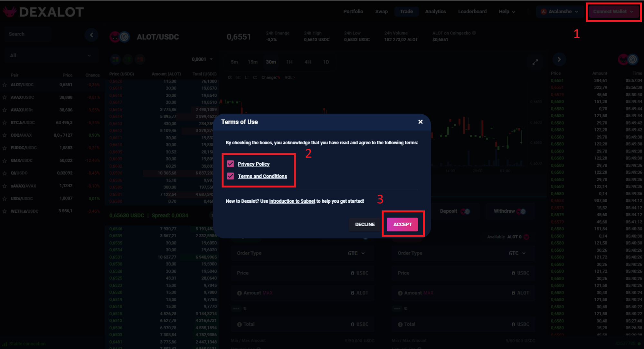Image resolution: width=644 pixels, height=349 pixels.
Task: Go to the Portfolio menu item
Action: tap(353, 12)
